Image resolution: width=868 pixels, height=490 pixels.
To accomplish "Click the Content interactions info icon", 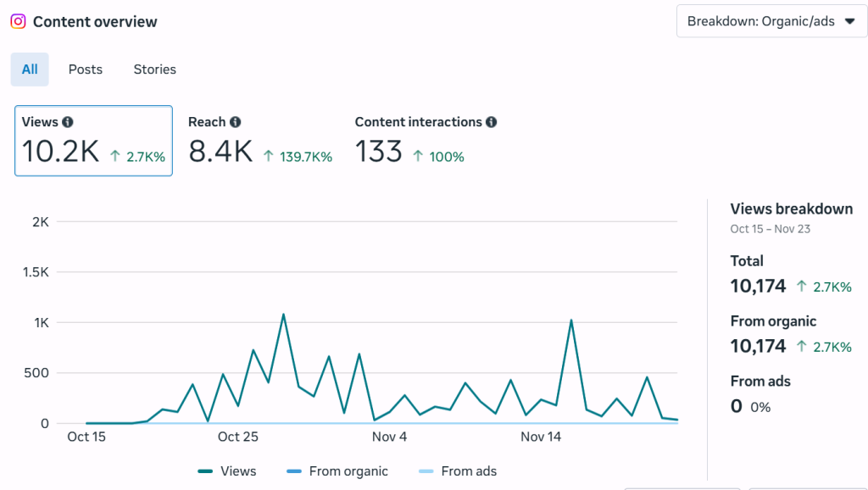I will tap(492, 122).
